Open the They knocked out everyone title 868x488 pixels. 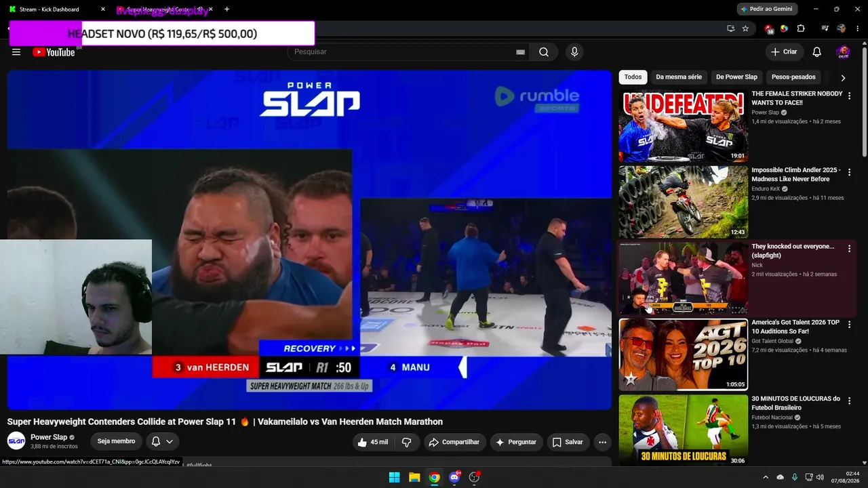click(793, 251)
